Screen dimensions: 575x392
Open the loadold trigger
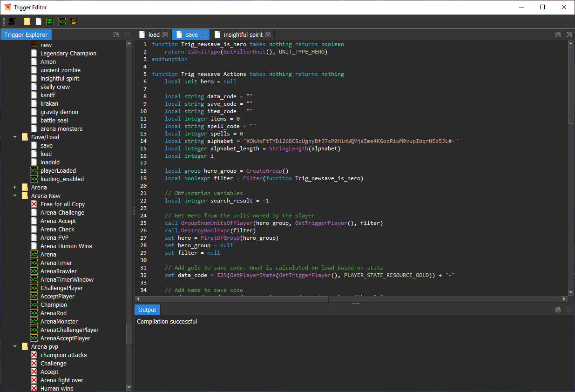50,162
